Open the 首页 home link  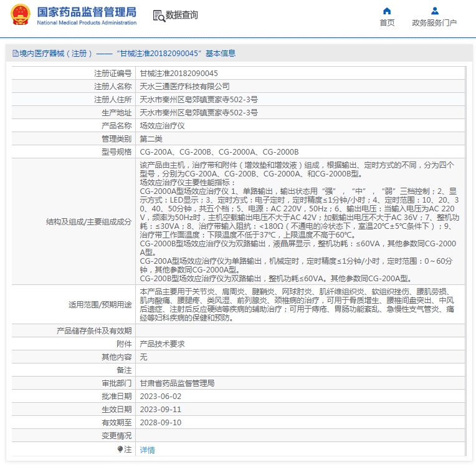click(387, 23)
